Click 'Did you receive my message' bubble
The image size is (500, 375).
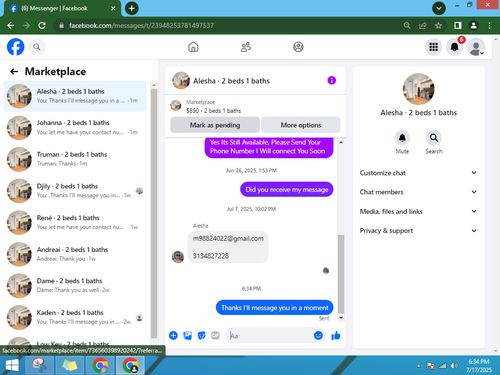pyautogui.click(x=287, y=189)
